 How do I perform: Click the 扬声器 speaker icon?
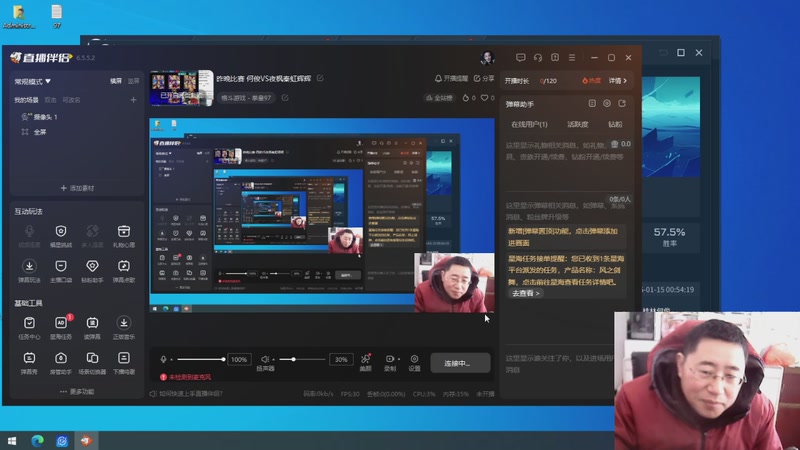coord(265,359)
